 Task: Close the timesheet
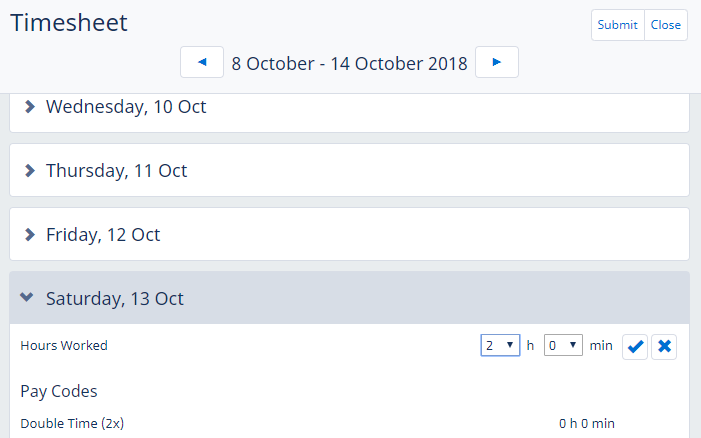(x=666, y=25)
